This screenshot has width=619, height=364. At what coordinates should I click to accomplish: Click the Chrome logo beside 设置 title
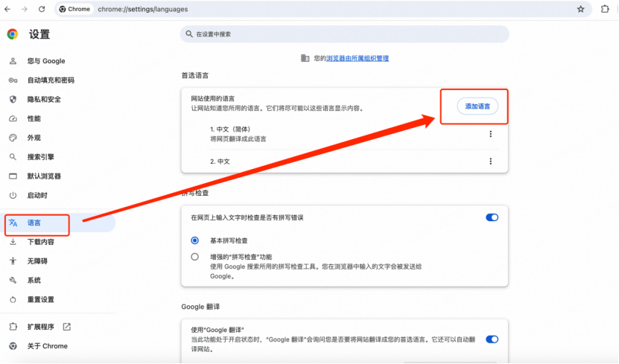coord(13,34)
